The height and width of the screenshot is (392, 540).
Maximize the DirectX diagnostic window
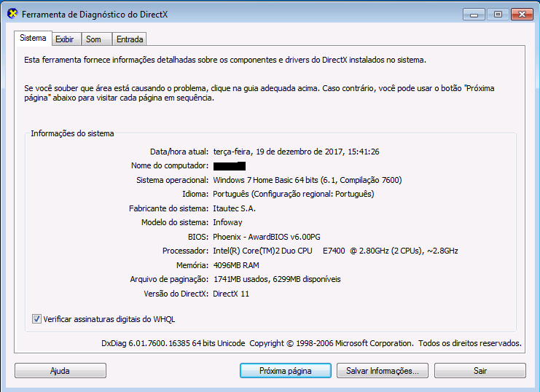[498, 15]
